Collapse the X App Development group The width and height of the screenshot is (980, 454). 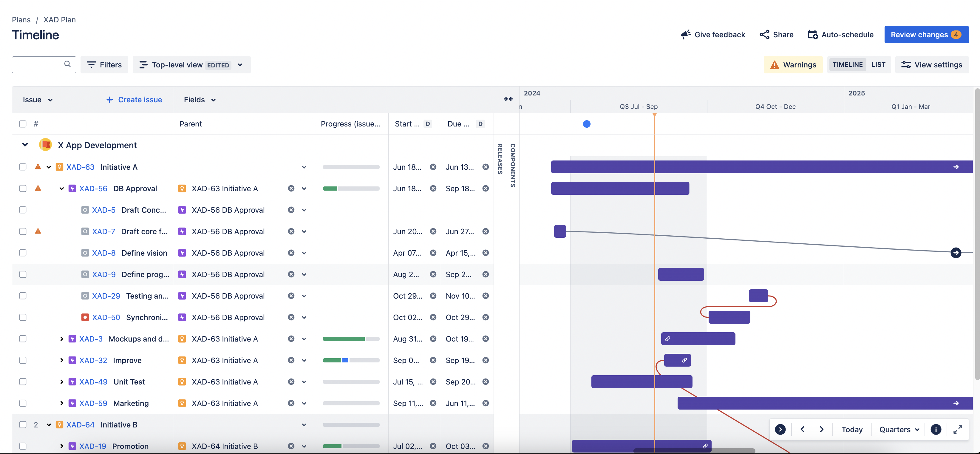24,145
